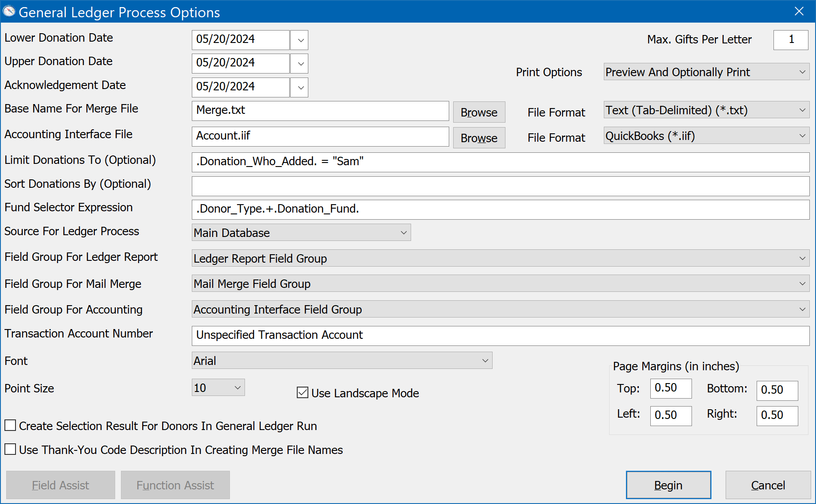816x504 pixels.
Task: Click the Top margin field
Action: (671, 388)
